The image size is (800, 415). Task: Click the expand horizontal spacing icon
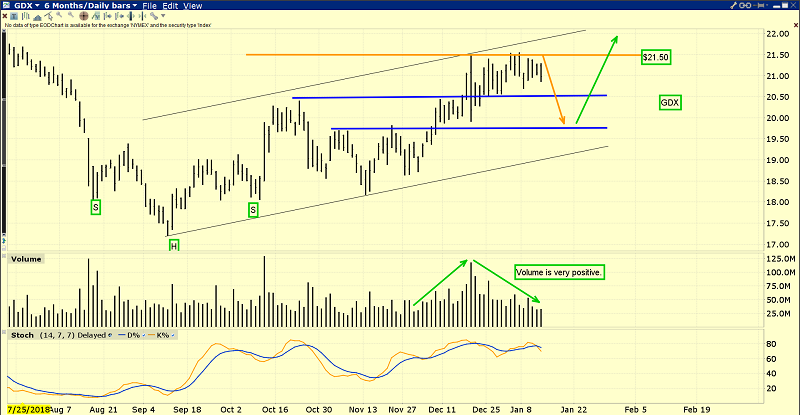pyautogui.click(x=131, y=16)
